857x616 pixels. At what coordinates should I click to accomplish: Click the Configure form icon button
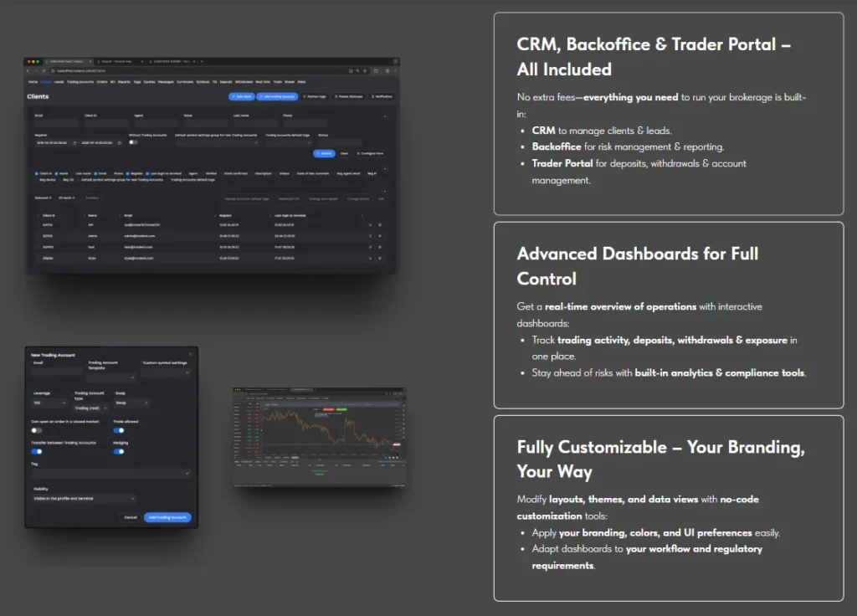pos(370,153)
